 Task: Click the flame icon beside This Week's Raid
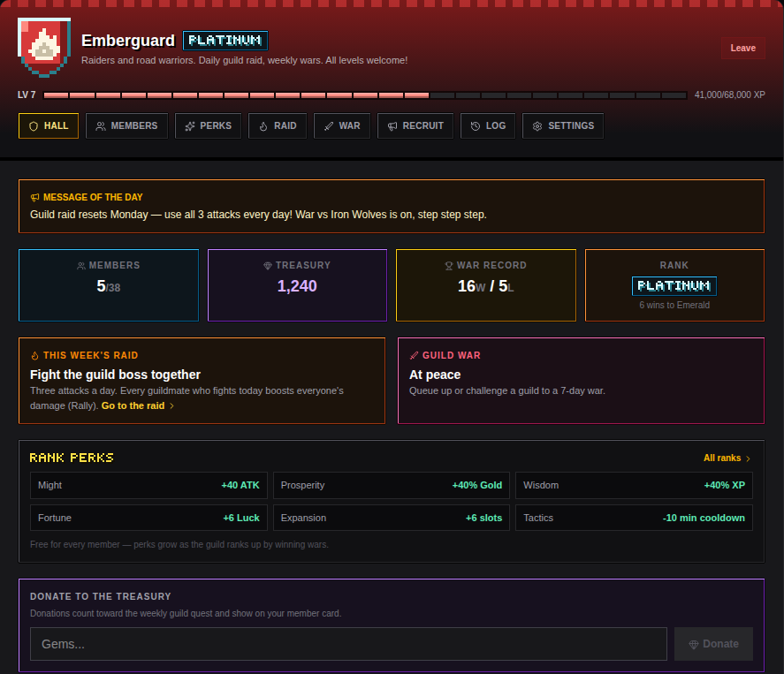[34, 356]
